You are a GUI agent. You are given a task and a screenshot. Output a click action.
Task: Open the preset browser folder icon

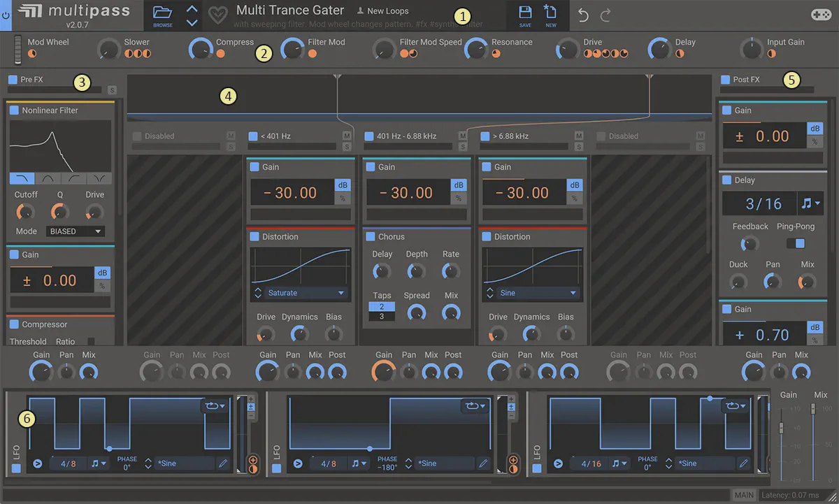(162, 13)
